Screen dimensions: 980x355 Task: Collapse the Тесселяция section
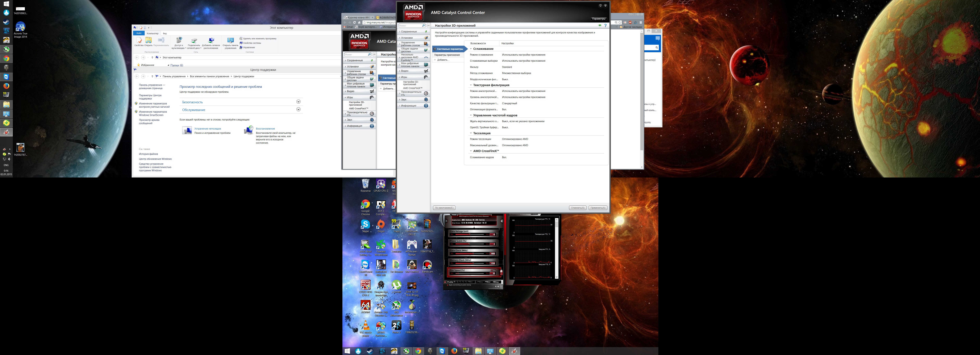pyautogui.click(x=471, y=133)
